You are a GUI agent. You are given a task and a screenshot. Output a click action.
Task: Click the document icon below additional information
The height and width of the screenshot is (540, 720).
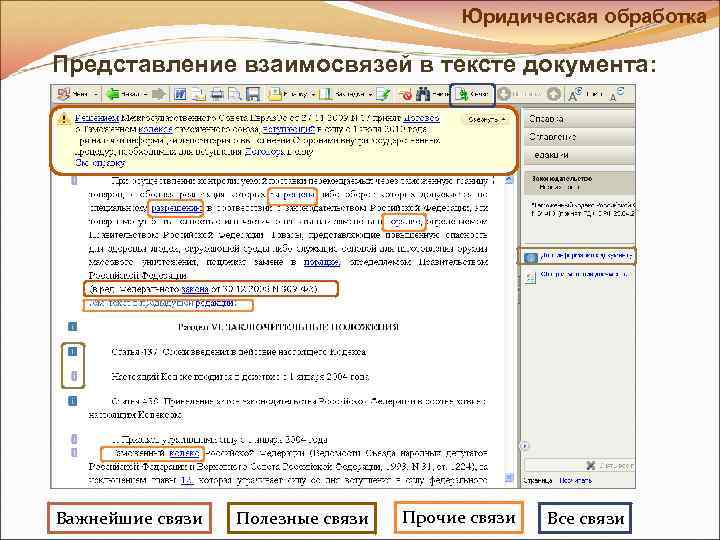[x=530, y=277]
